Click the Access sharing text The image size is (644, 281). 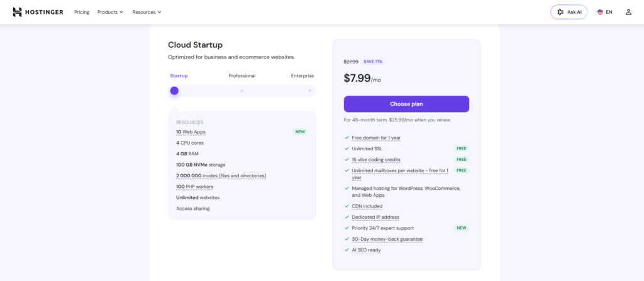click(x=192, y=209)
